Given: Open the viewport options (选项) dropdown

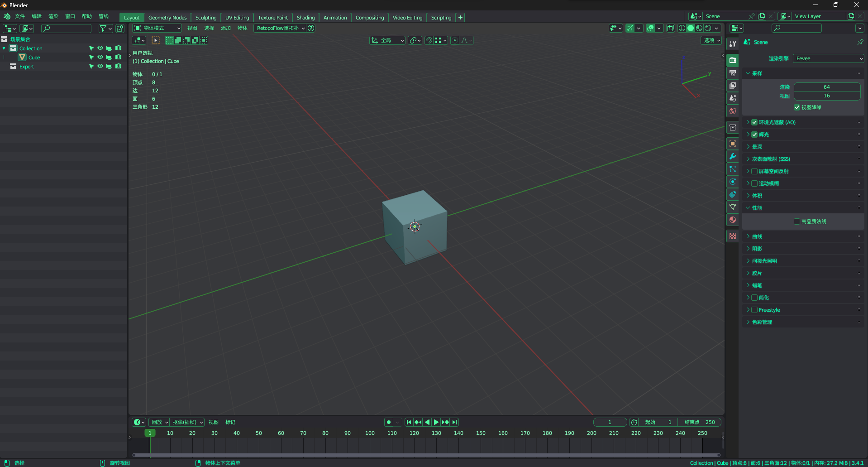Looking at the screenshot, I should (x=711, y=40).
